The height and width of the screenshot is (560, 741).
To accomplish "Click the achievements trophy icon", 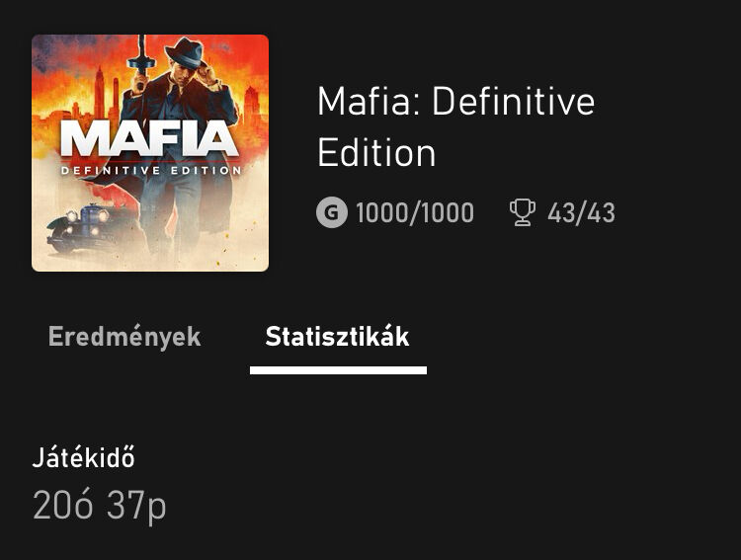I will [522, 212].
